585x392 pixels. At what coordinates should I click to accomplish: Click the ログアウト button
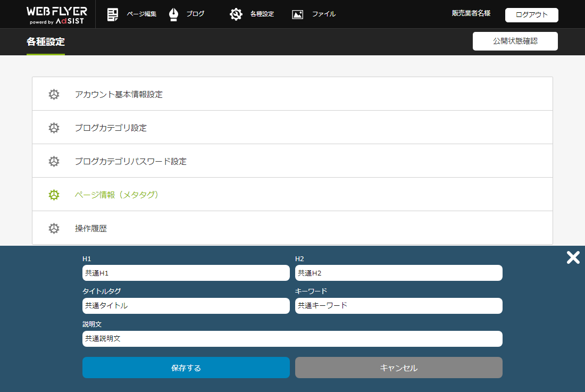[x=531, y=15]
